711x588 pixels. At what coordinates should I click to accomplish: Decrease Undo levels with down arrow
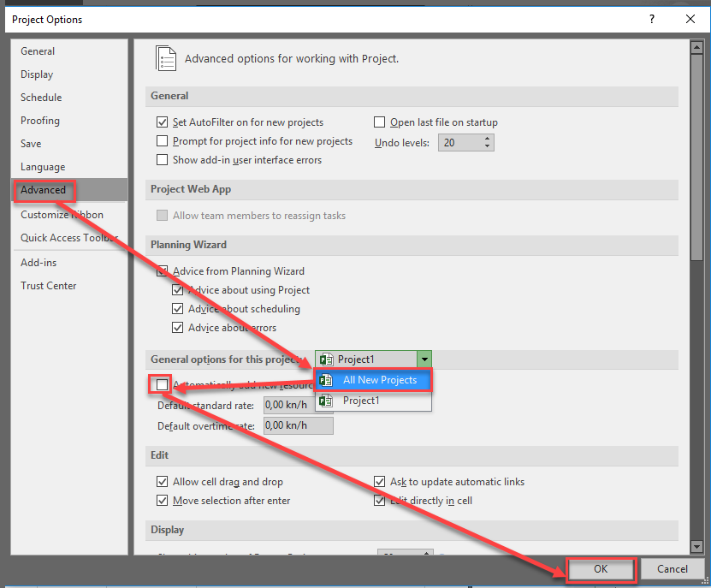tap(487, 147)
